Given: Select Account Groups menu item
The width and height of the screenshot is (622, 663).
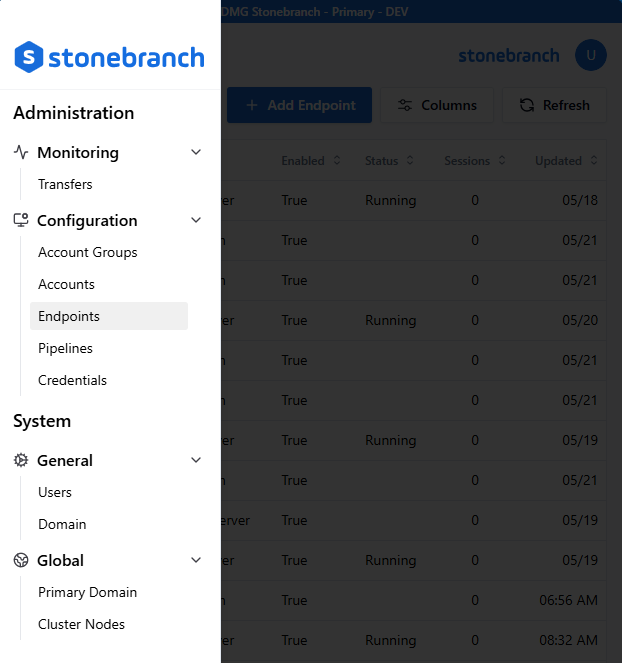Looking at the screenshot, I should point(88,253).
